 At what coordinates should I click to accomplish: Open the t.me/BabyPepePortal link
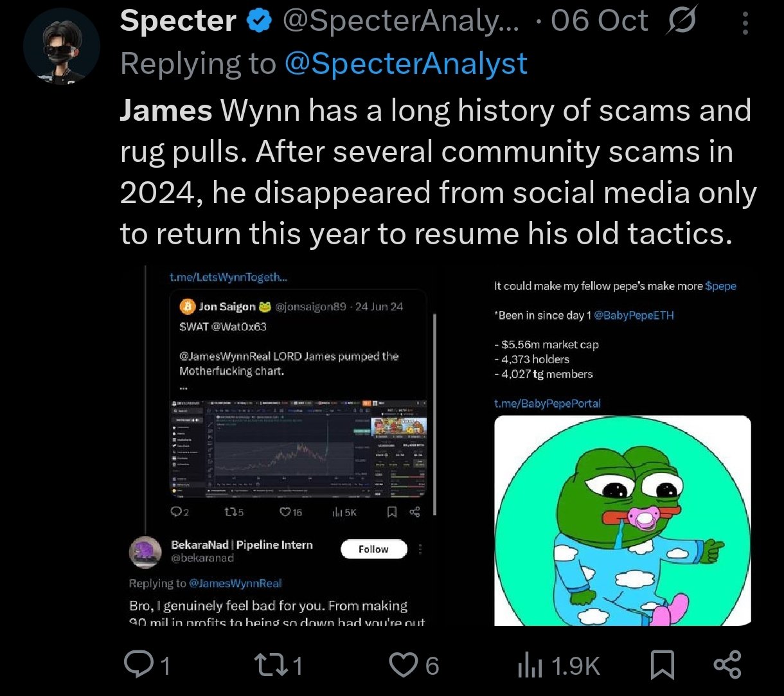[547, 404]
